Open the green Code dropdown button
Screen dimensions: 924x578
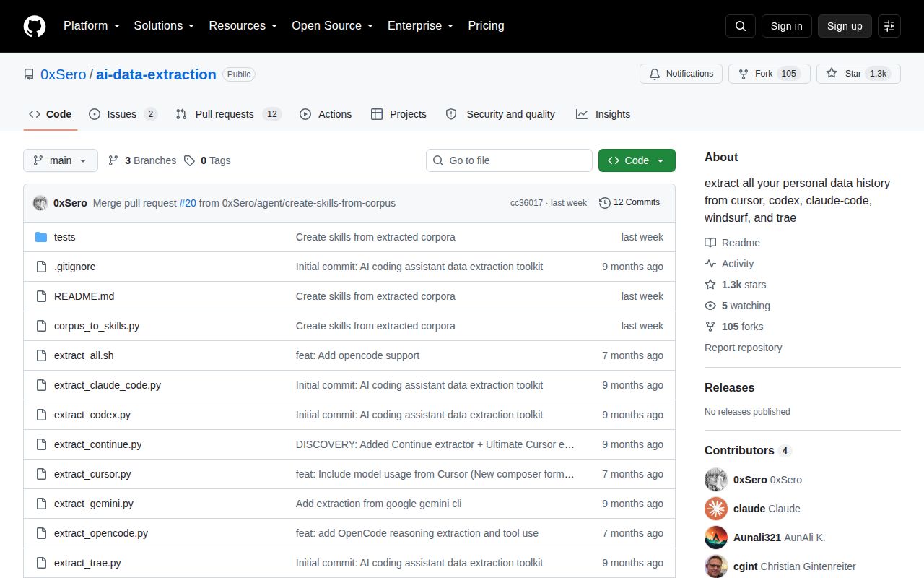click(x=637, y=160)
